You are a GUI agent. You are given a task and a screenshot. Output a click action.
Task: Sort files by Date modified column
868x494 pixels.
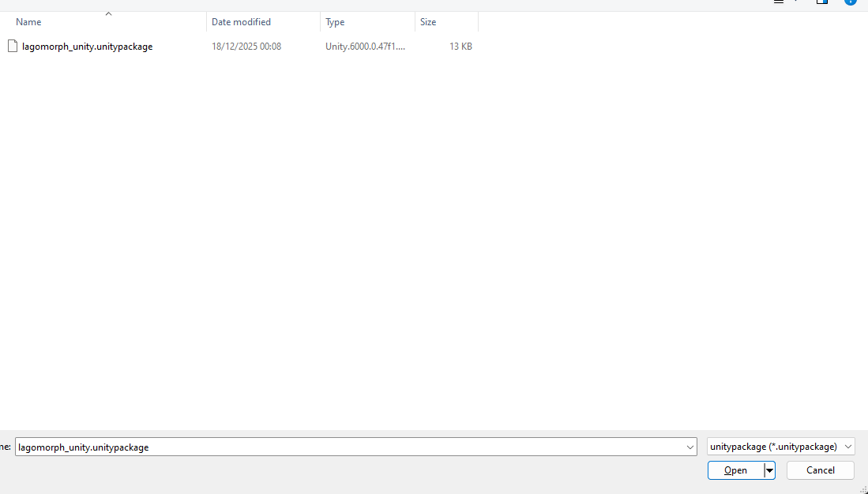(241, 22)
